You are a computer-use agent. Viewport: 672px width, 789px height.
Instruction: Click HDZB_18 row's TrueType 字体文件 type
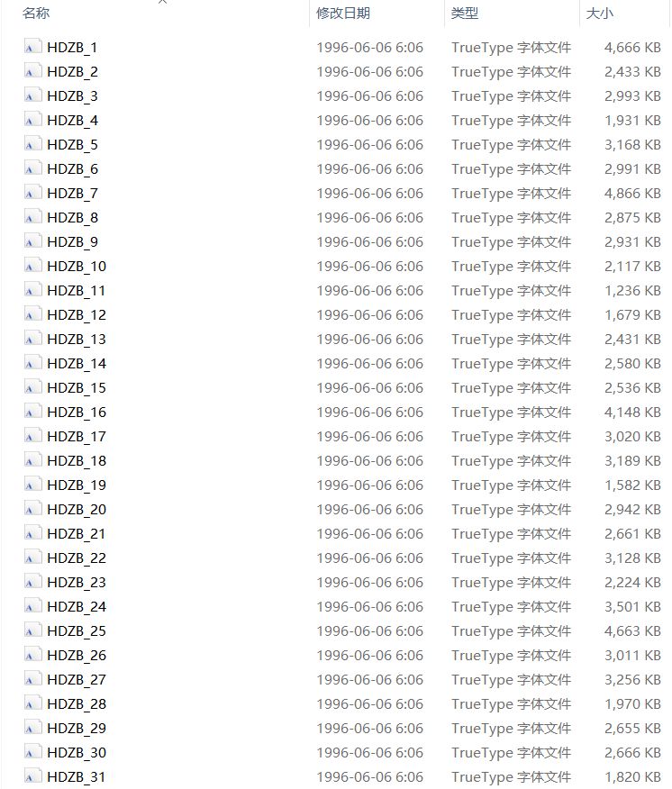click(511, 461)
